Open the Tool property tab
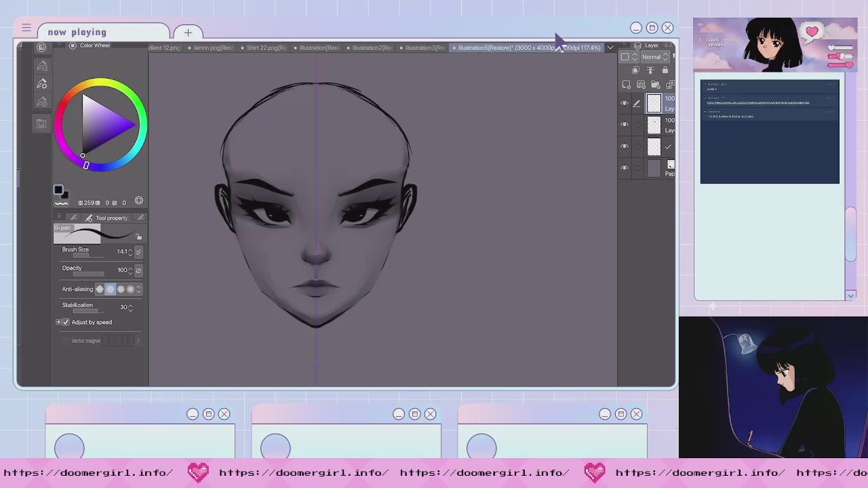The height and width of the screenshot is (488, 868). [106, 218]
